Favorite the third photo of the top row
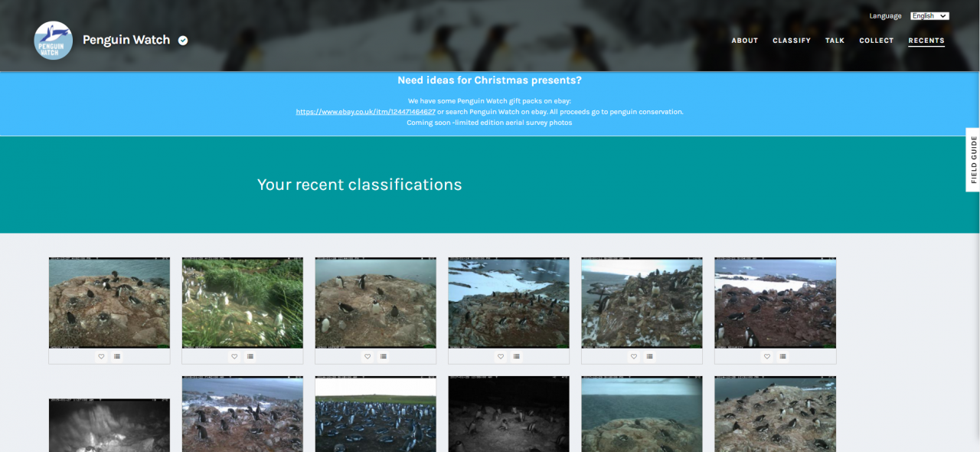Viewport: 980px width, 452px height. [x=367, y=356]
